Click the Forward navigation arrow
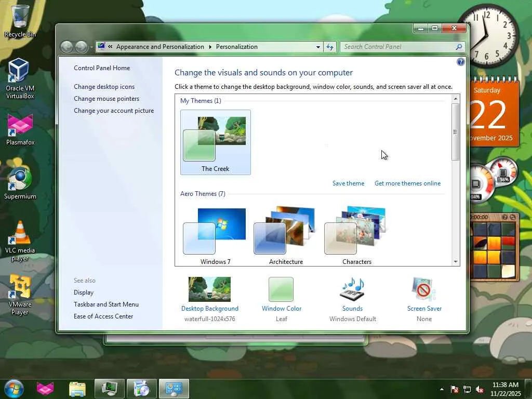Image resolution: width=532 pixels, height=399 pixels. (x=82, y=47)
